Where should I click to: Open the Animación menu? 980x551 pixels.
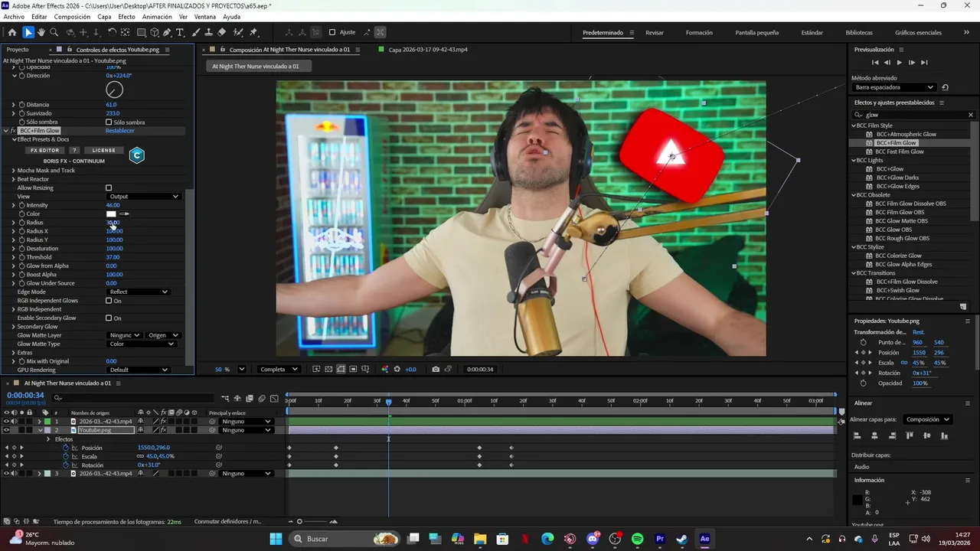click(x=157, y=16)
